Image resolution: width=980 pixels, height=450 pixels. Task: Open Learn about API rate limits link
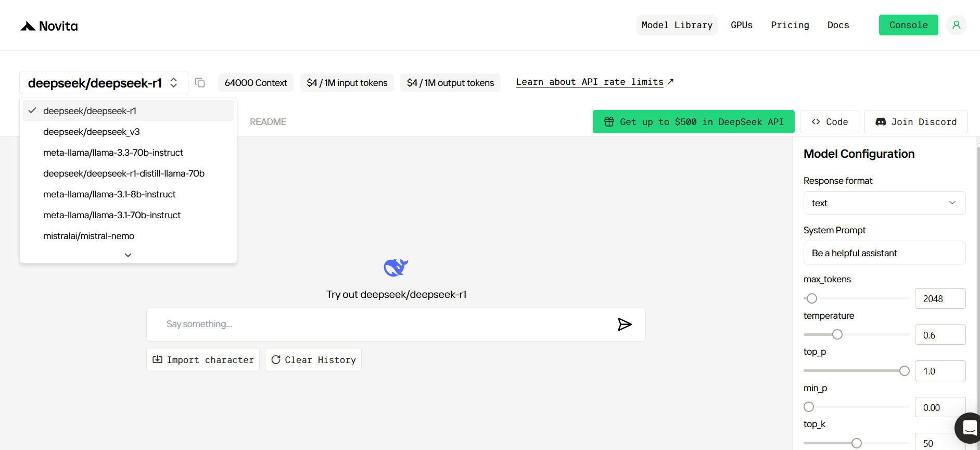[x=594, y=82]
